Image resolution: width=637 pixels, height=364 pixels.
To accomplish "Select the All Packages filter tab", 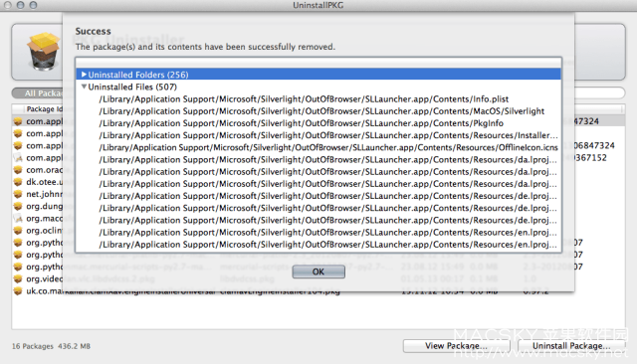I will [x=38, y=93].
